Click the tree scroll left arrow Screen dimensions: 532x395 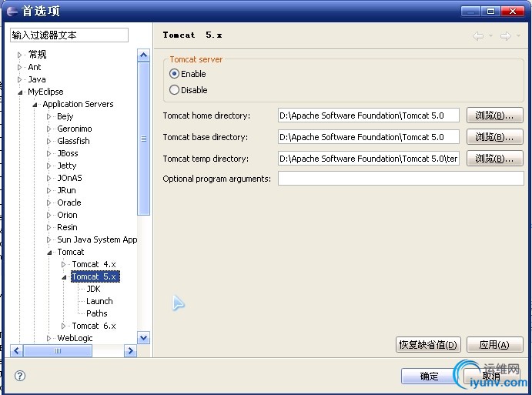coord(17,350)
